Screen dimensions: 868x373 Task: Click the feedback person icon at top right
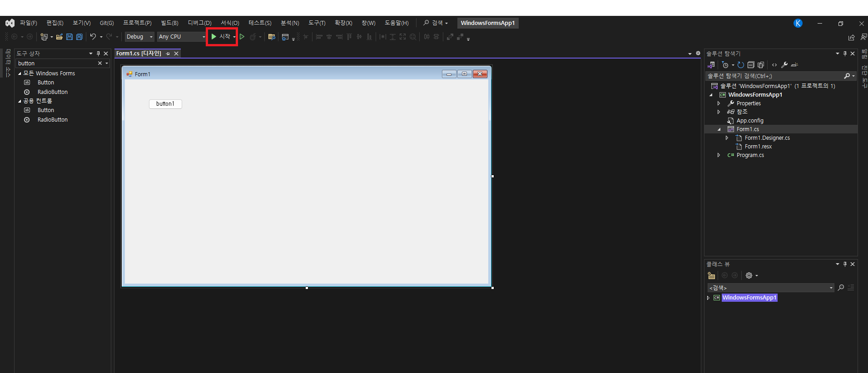pyautogui.click(x=863, y=37)
